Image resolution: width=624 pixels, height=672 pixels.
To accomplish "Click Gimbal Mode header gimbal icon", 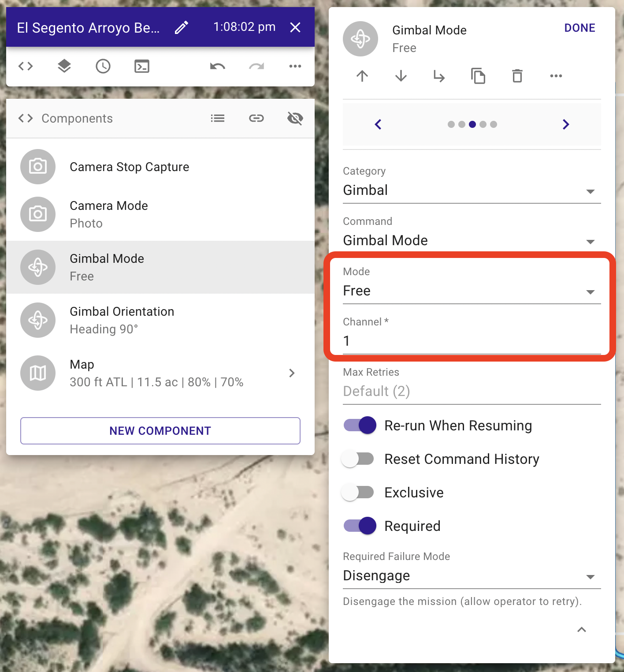I will click(360, 39).
